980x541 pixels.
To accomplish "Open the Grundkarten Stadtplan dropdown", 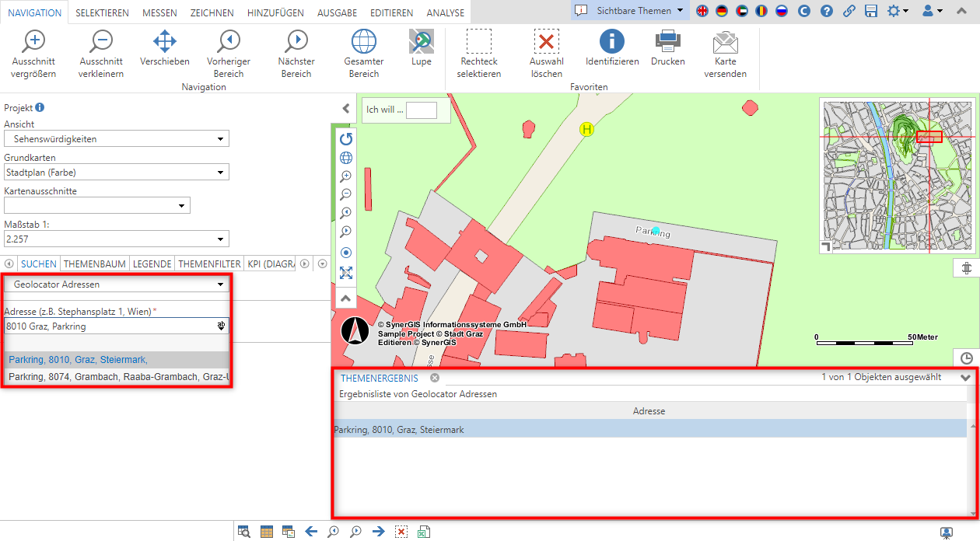I will tap(117, 173).
